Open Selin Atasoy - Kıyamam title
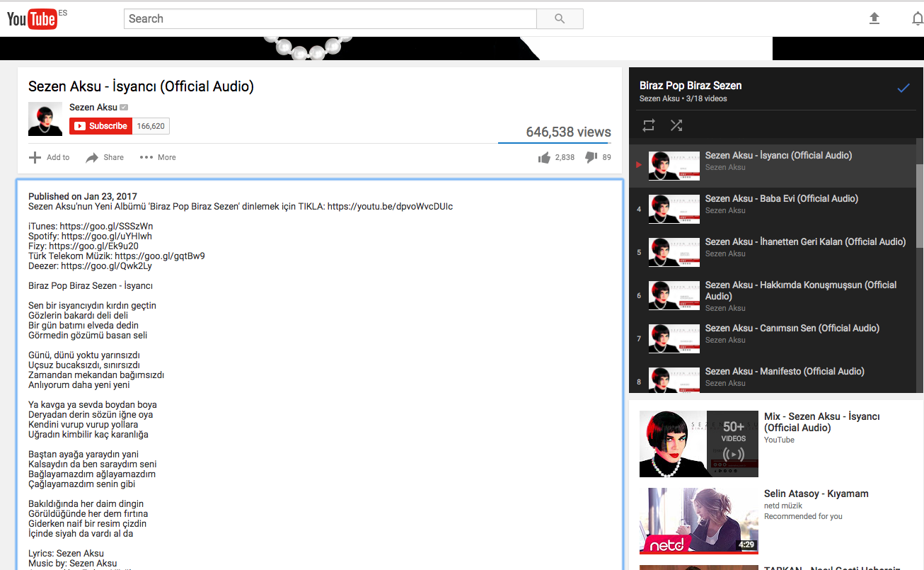 tap(816, 494)
